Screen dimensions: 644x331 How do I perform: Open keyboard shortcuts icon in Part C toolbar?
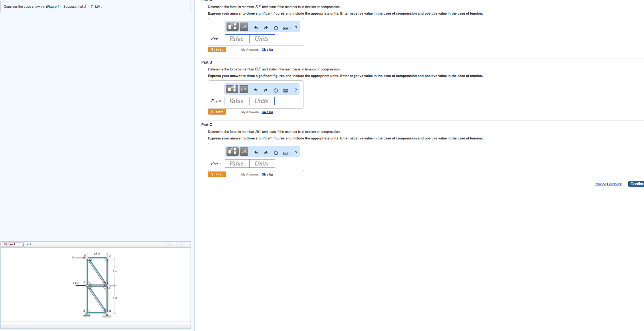click(x=286, y=153)
